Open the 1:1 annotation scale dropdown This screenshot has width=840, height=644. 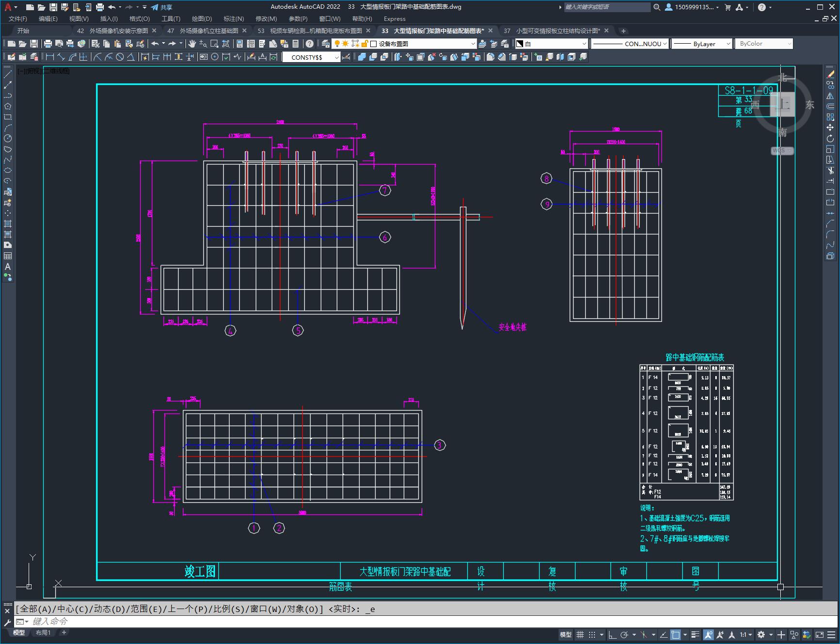pyautogui.click(x=746, y=634)
